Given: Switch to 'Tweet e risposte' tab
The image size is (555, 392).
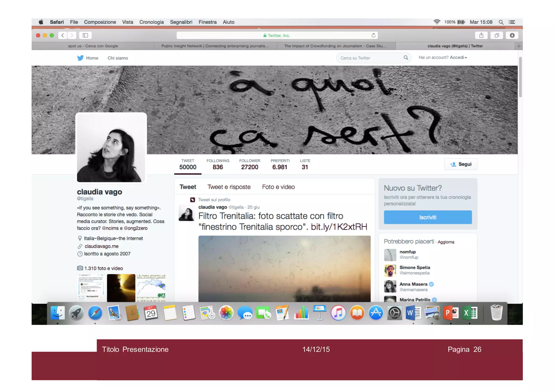Looking at the screenshot, I should click(229, 187).
